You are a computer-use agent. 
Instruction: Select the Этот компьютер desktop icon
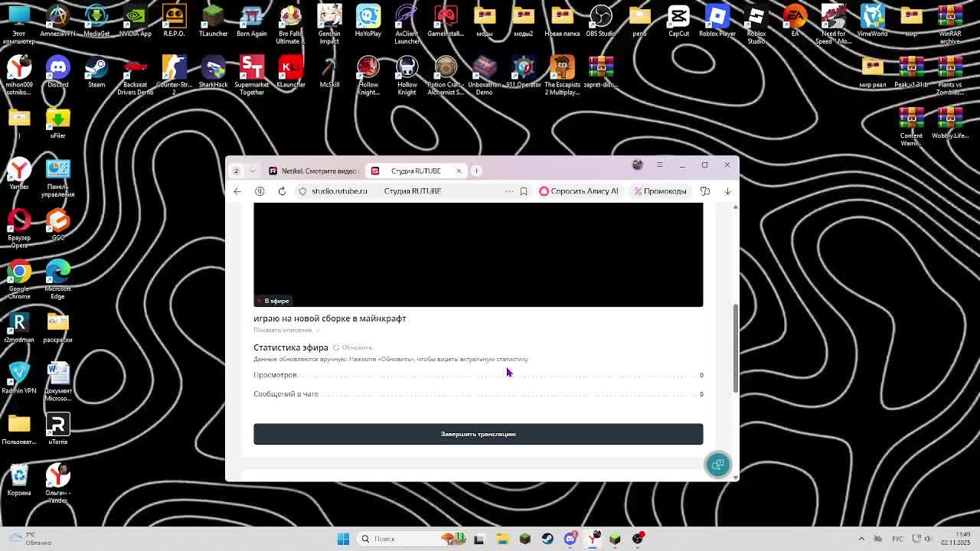(x=19, y=24)
